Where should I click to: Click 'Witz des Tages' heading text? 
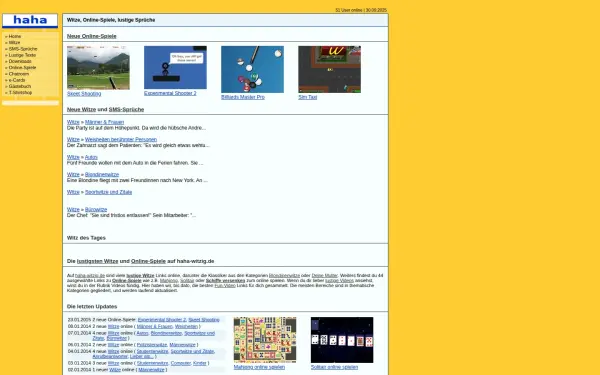86,238
